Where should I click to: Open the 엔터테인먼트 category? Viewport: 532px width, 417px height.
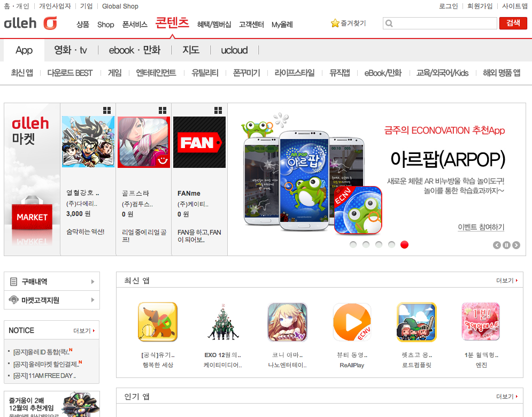point(156,73)
